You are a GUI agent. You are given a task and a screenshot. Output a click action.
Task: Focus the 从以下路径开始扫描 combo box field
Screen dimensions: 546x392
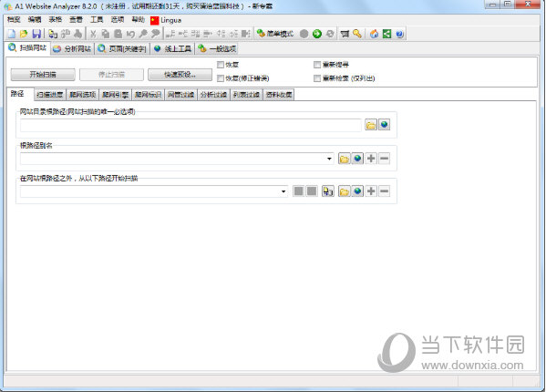point(154,191)
